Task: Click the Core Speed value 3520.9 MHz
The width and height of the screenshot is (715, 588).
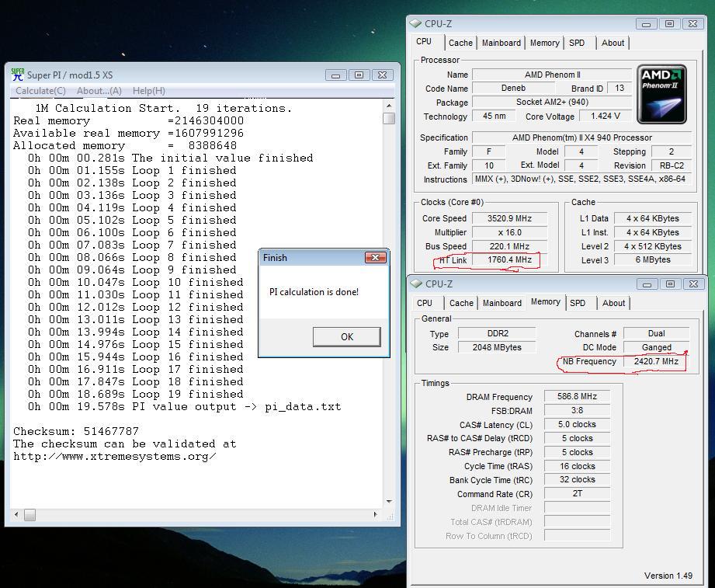Action: click(x=509, y=218)
